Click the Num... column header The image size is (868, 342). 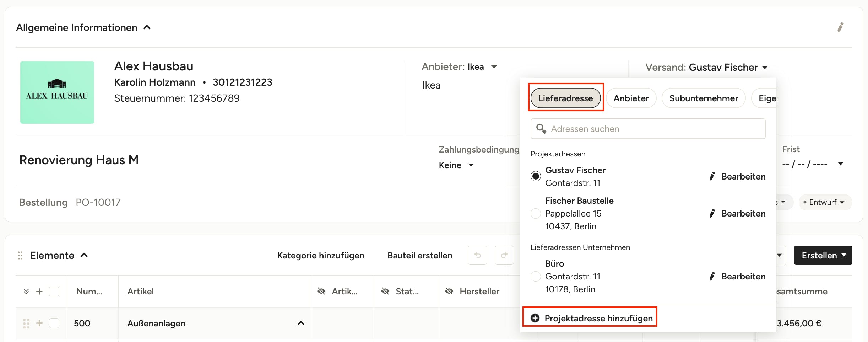(89, 292)
